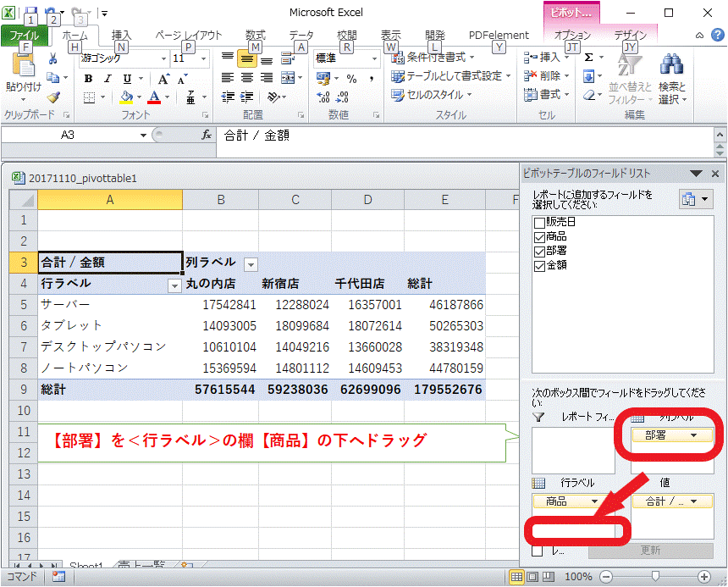Open the 行ラベル filter dropdown in cell A4
Image resolution: width=728 pixels, height=587 pixels.
(174, 285)
